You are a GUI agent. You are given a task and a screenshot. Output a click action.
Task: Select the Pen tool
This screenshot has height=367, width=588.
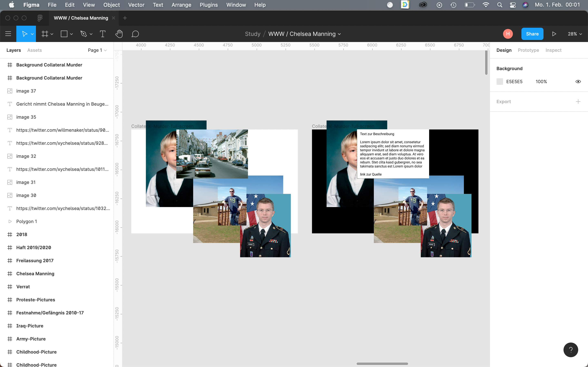click(84, 34)
